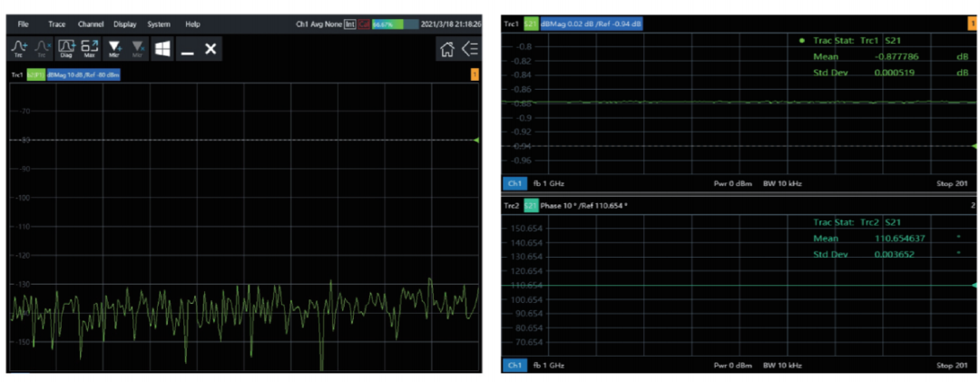Add a new diagram with Diag icon
Viewport: 980px width, 382px height.
point(66,48)
